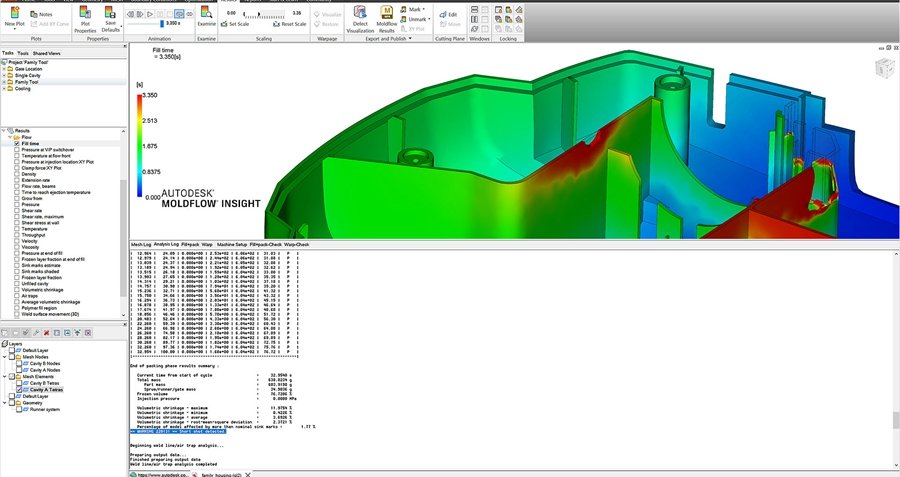This screenshot has height=477, width=900.
Task: Enable the Air traps result checkbox
Action: point(17,296)
